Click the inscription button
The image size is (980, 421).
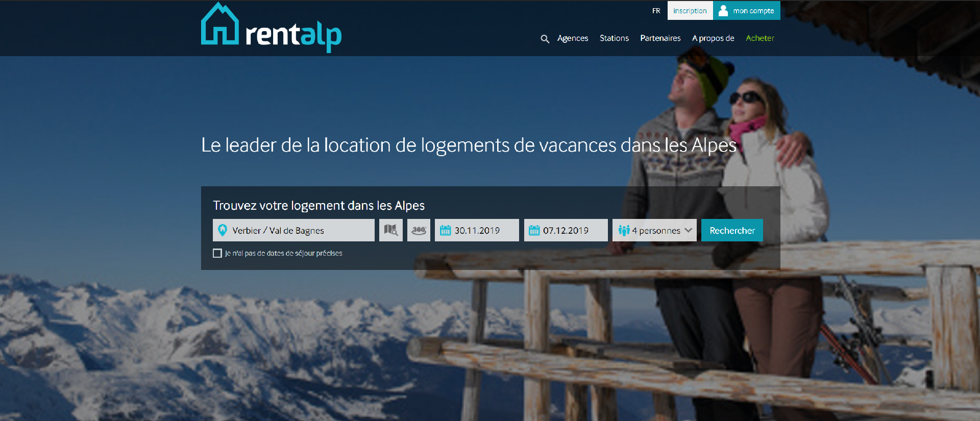click(x=690, y=11)
